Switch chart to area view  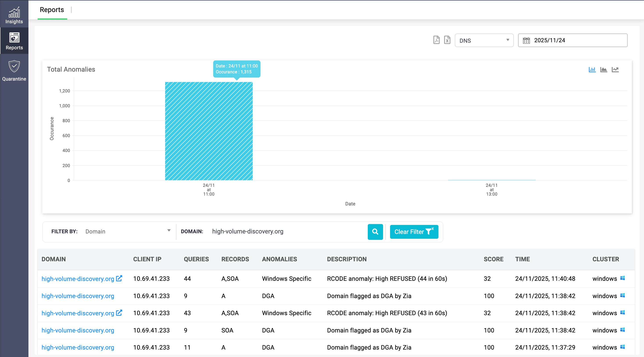(604, 70)
